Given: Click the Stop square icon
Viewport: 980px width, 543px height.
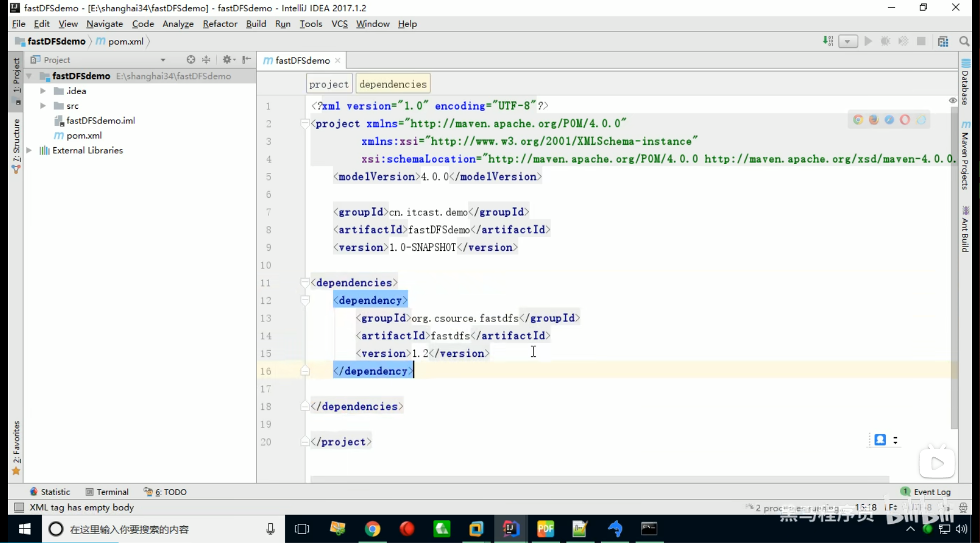Looking at the screenshot, I should [x=921, y=41].
